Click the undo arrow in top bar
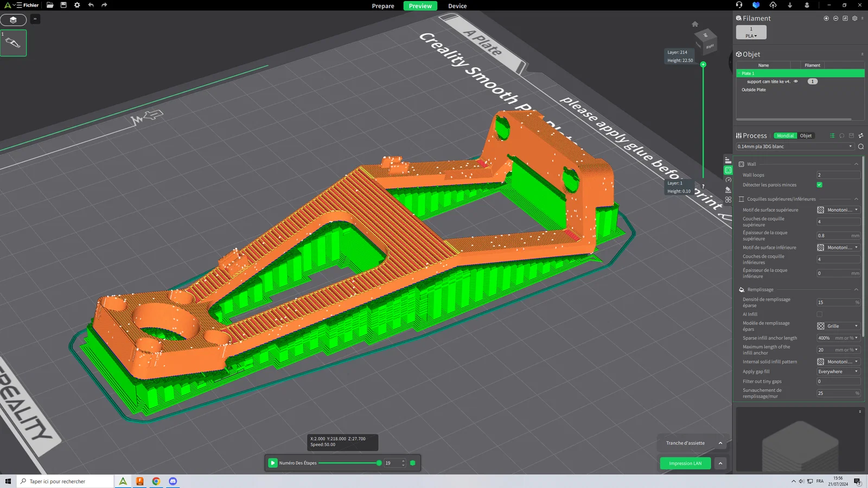 tap(91, 5)
